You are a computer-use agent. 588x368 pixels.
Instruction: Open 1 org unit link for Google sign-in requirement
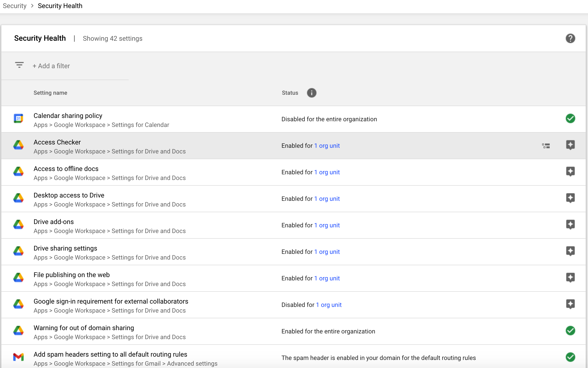[329, 305]
